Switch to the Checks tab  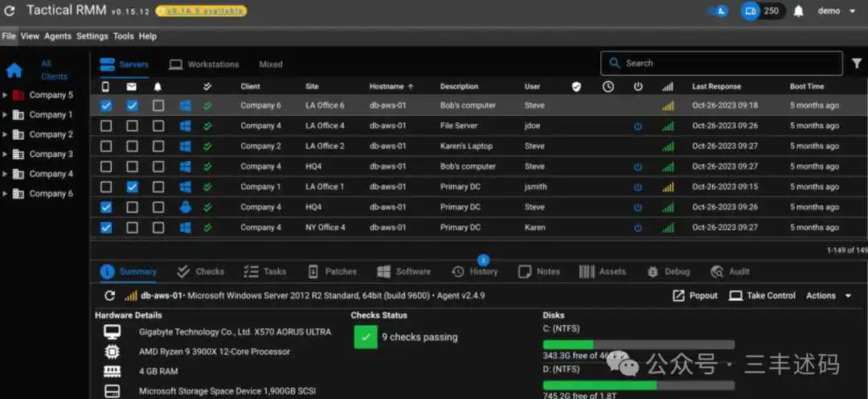click(200, 272)
